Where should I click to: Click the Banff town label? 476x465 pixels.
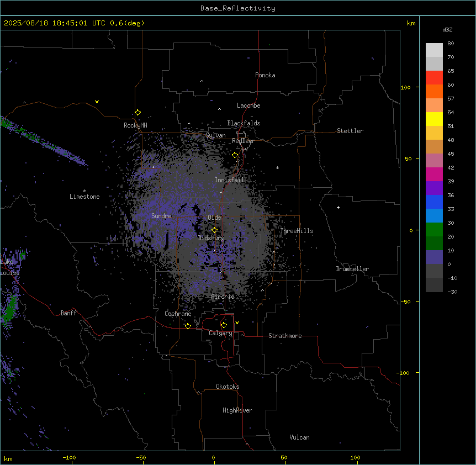tap(68, 313)
